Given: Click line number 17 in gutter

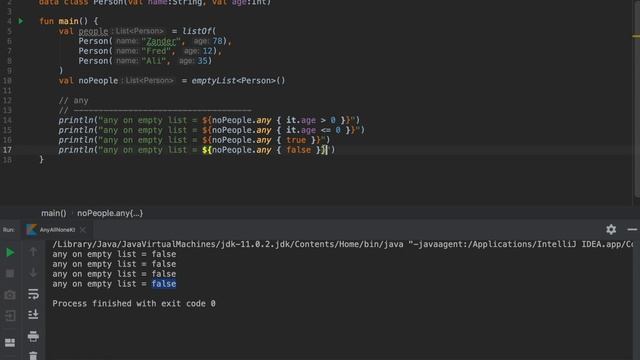Looking at the screenshot, I should [x=7, y=150].
